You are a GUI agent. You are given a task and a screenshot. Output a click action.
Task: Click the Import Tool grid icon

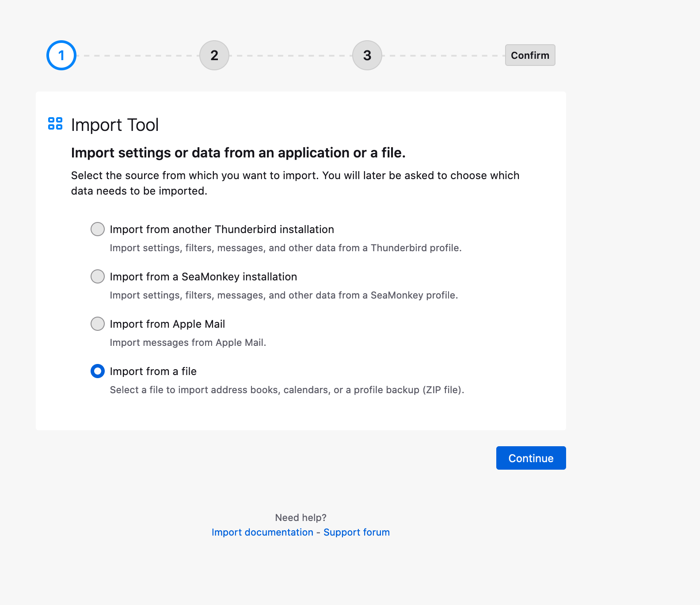[x=55, y=124]
